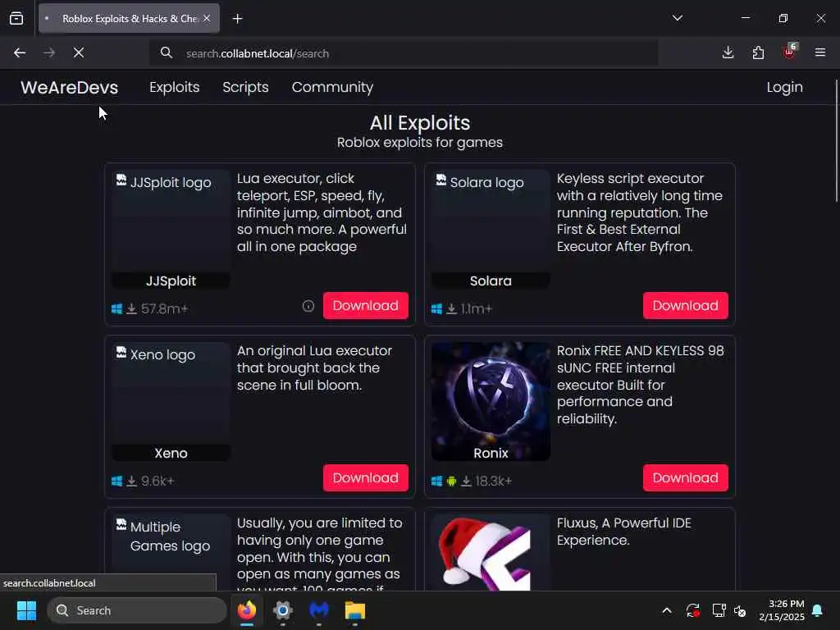Open the Firefox tab overview icon
The width and height of the screenshot is (840, 630).
(16, 19)
